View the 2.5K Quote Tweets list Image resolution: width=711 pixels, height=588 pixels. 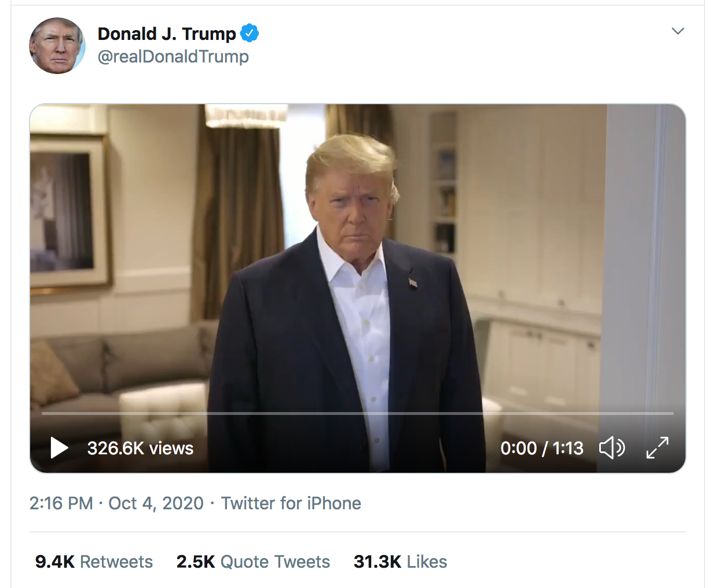point(253,561)
